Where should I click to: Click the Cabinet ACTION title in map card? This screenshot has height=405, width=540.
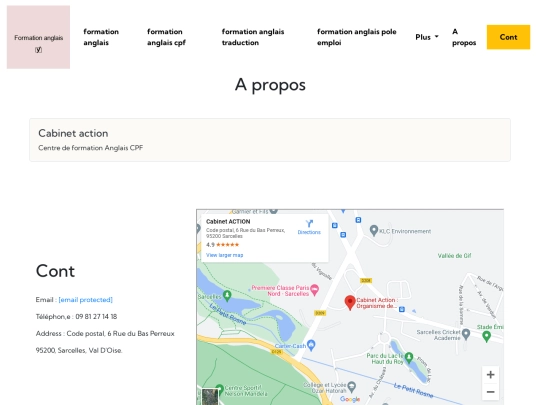[228, 221]
